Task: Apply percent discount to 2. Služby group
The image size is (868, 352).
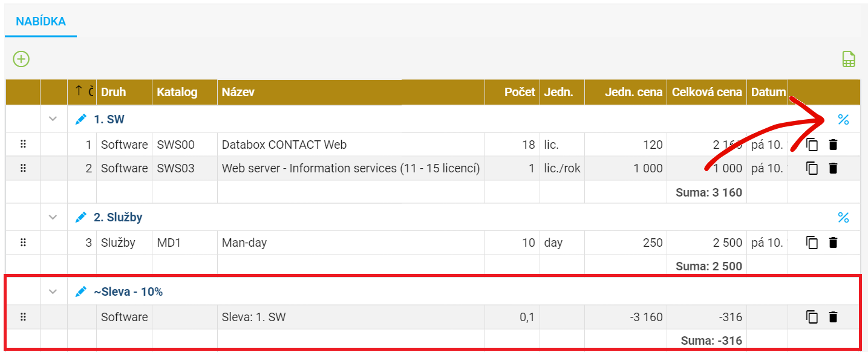Action: click(843, 218)
